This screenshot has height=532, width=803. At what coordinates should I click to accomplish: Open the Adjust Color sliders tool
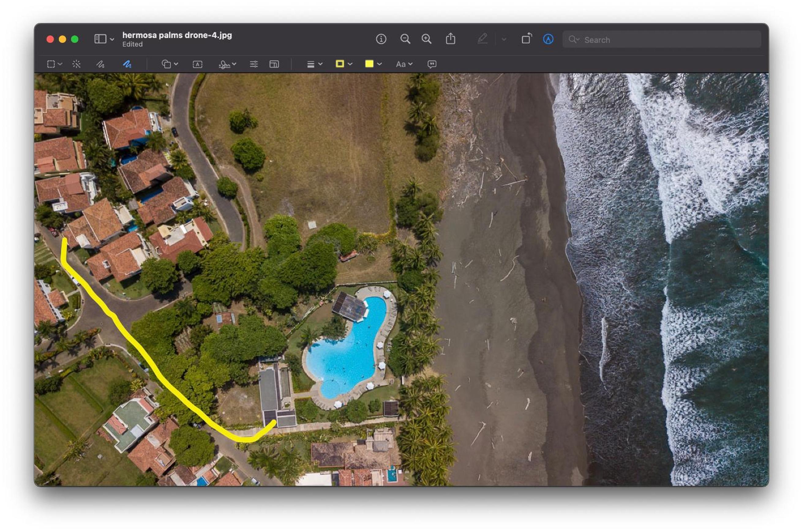click(254, 64)
